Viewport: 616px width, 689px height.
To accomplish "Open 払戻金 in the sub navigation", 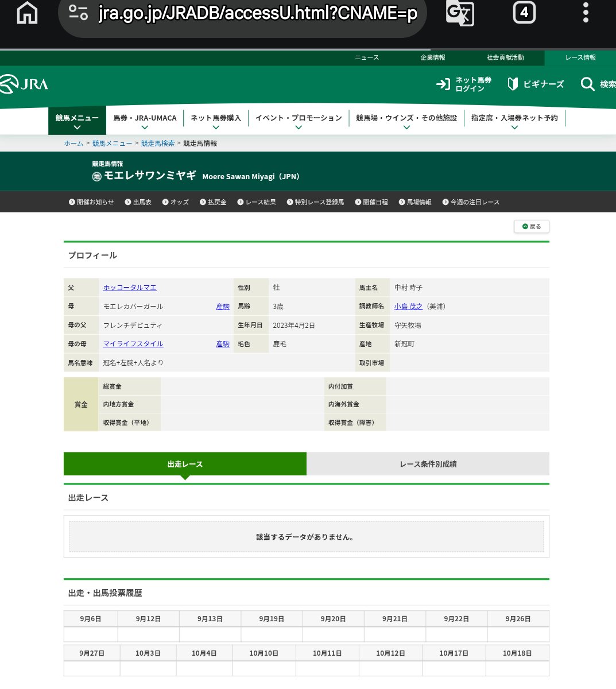I will click(213, 202).
